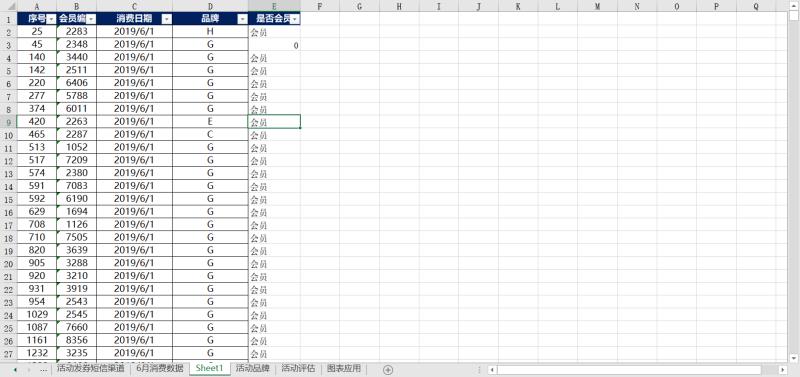Select column E header
800x377 pixels.
click(274, 6)
